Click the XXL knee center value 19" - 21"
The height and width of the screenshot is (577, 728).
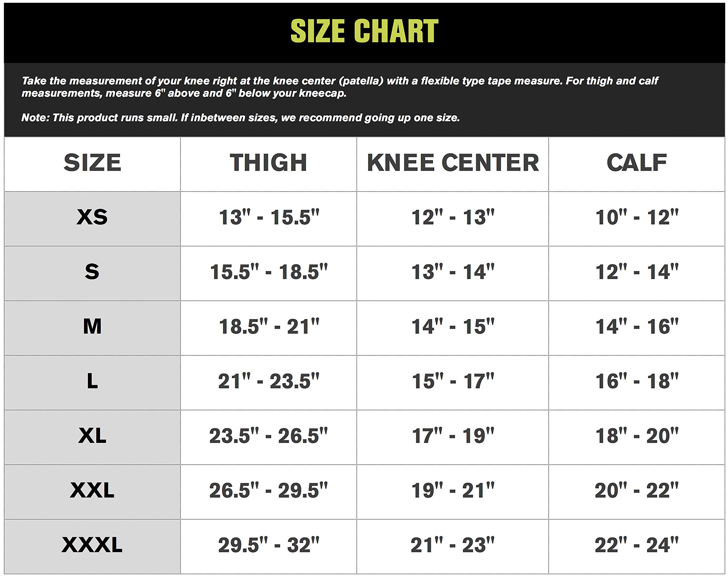point(452,490)
